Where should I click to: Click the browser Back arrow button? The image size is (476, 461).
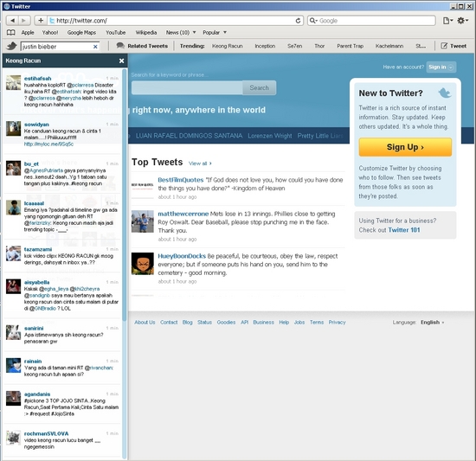click(x=12, y=21)
